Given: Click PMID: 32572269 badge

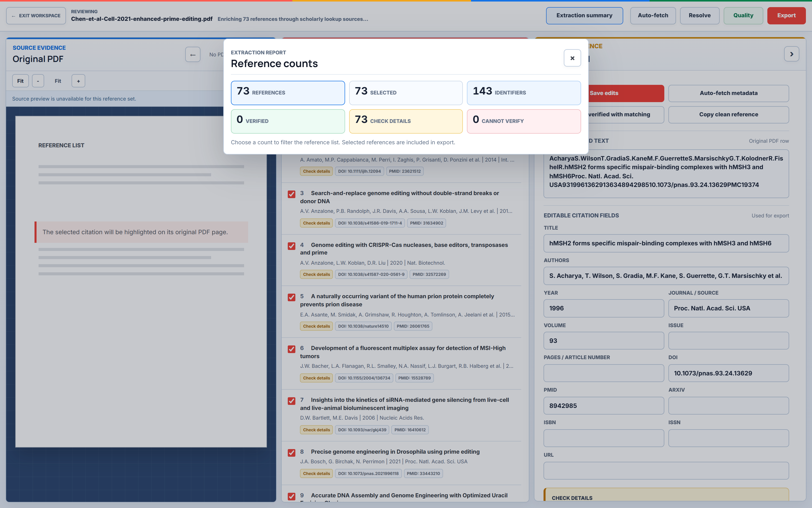Looking at the screenshot, I should pos(429,275).
